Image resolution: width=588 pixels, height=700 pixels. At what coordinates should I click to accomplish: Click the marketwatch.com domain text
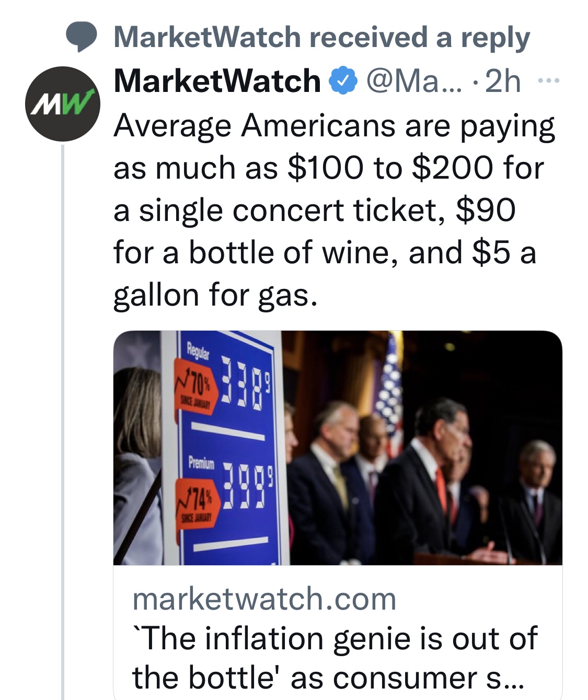(x=264, y=599)
